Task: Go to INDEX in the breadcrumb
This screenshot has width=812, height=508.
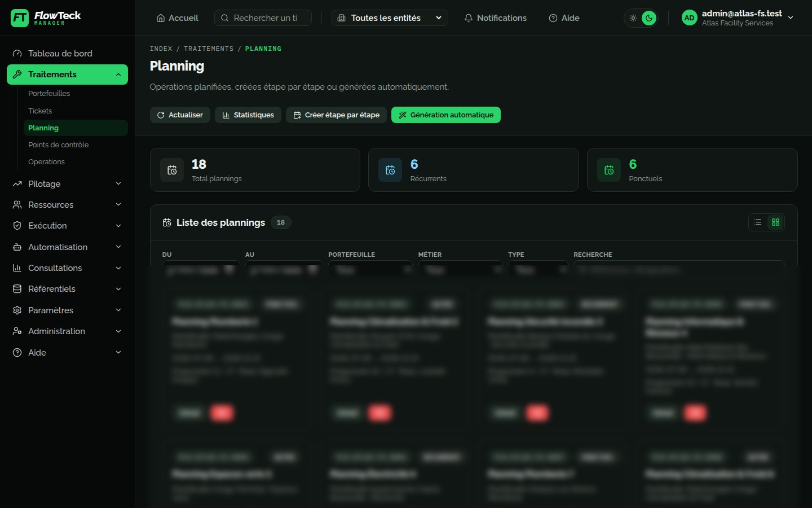Action: (161, 49)
